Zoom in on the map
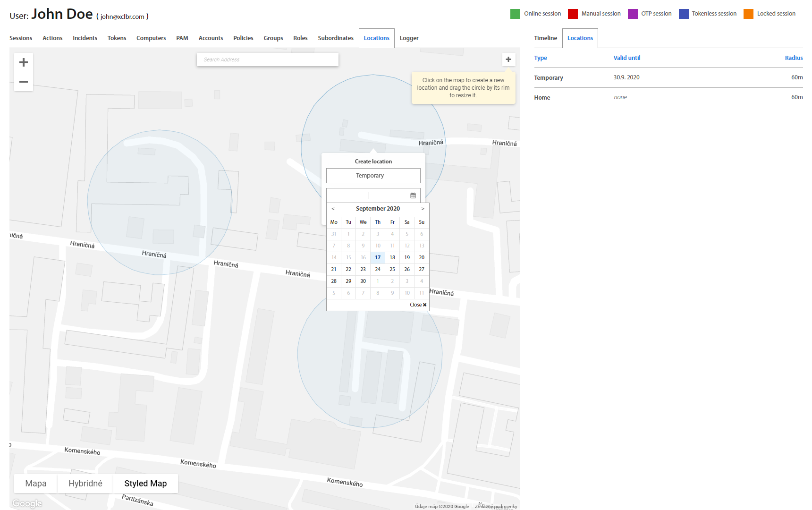The height and width of the screenshot is (510, 812). click(24, 62)
